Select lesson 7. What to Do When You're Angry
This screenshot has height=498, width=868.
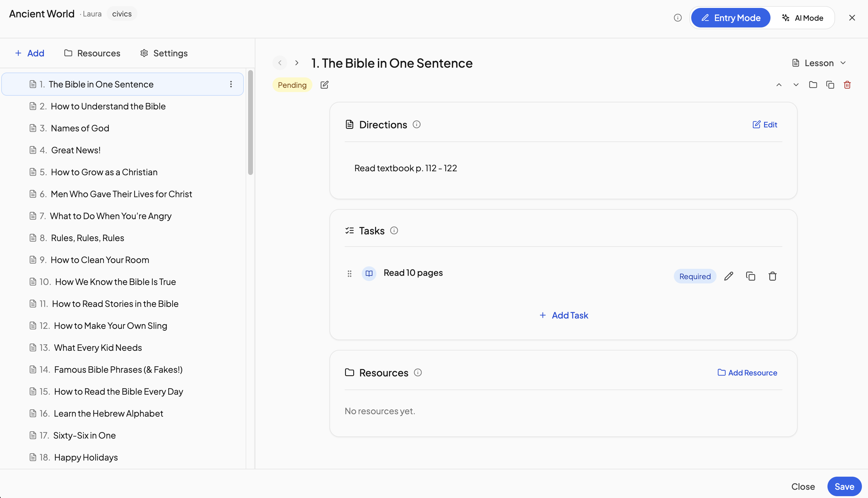(x=123, y=216)
